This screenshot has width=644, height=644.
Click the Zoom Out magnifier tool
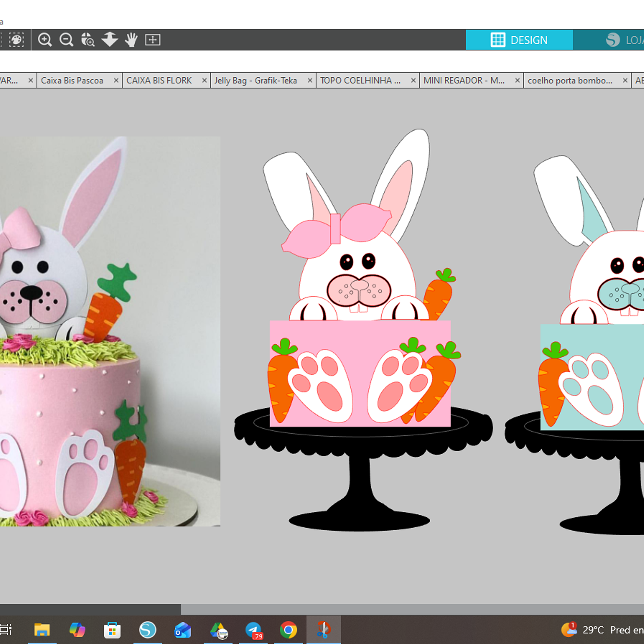[66, 40]
